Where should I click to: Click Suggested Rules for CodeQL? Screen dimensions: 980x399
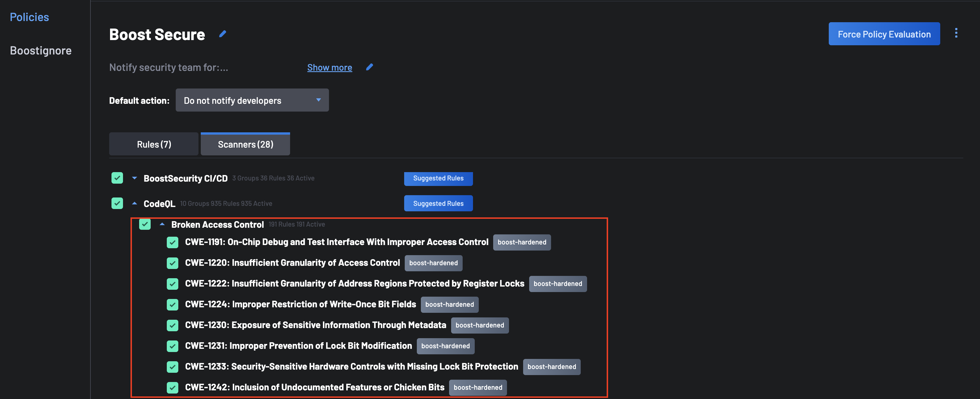point(438,203)
